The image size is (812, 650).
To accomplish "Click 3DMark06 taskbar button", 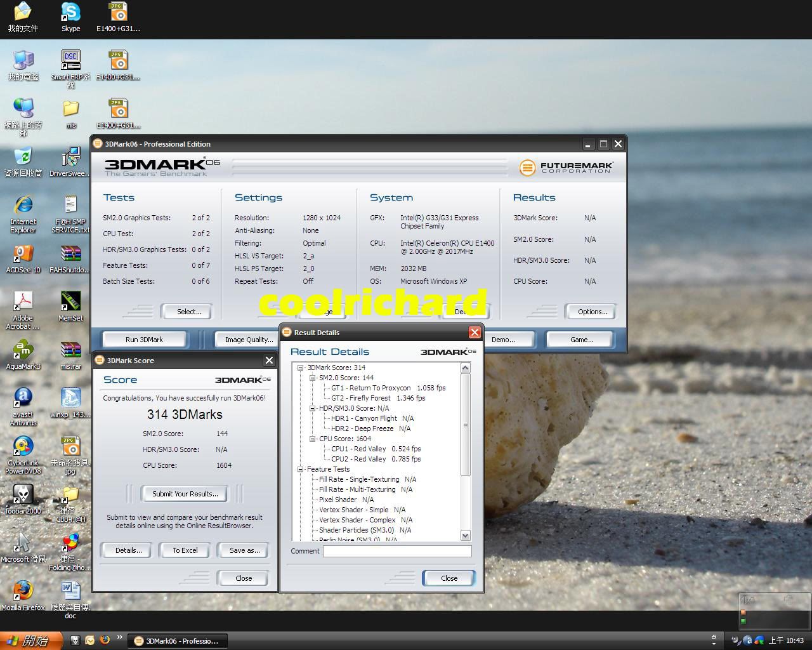I will coord(178,641).
